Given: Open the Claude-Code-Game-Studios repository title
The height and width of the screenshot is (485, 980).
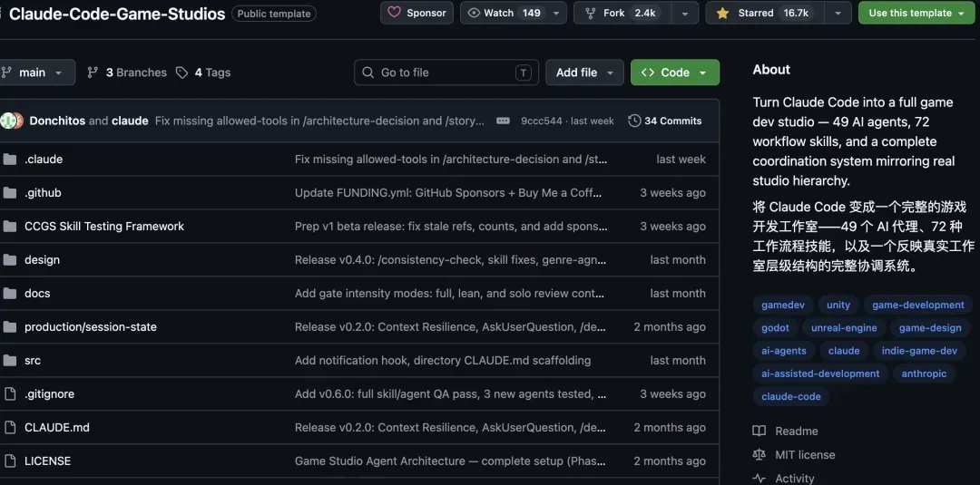Looking at the screenshot, I should tap(117, 13).
